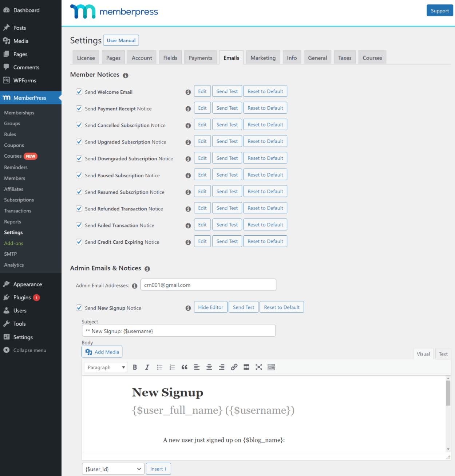Click the email body editor scrollbar
The height and width of the screenshot is (476, 455).
coord(448,393)
